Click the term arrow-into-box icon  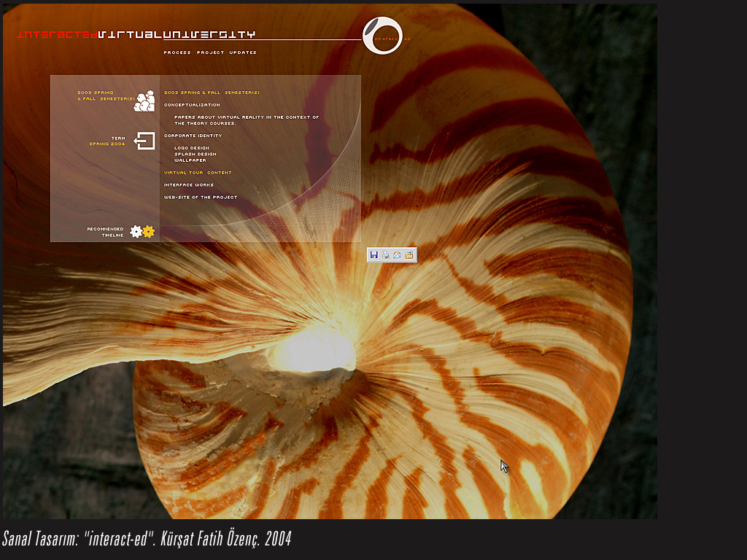tap(145, 141)
